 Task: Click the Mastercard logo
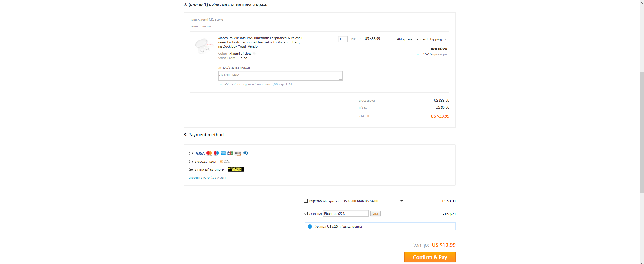[209, 153]
